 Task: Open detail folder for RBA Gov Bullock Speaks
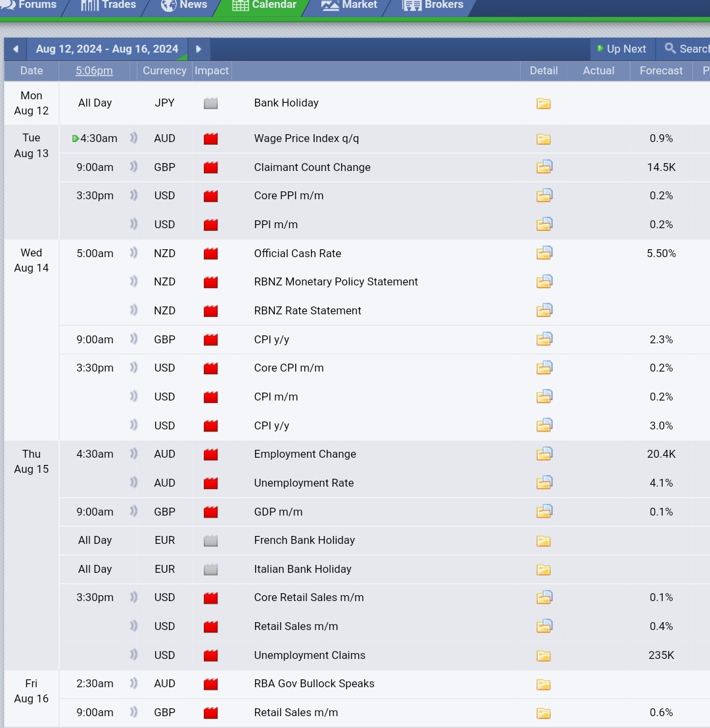pos(544,685)
